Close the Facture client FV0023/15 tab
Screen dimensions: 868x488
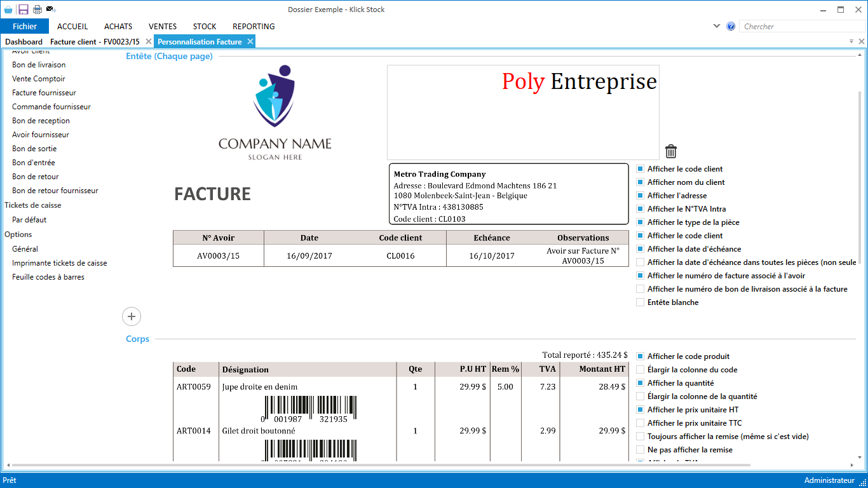(148, 41)
